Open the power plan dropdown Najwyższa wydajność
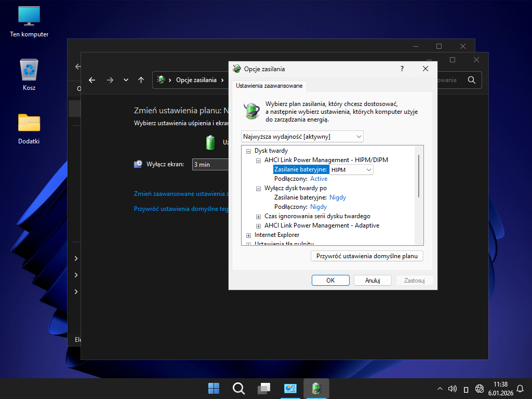The height and width of the screenshot is (399, 532). pyautogui.click(x=302, y=136)
